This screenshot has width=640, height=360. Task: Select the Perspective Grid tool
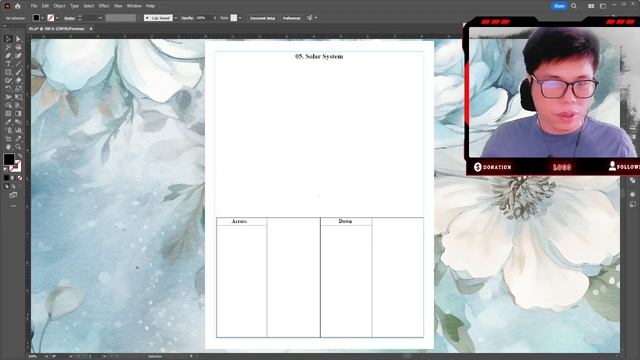pos(18,105)
